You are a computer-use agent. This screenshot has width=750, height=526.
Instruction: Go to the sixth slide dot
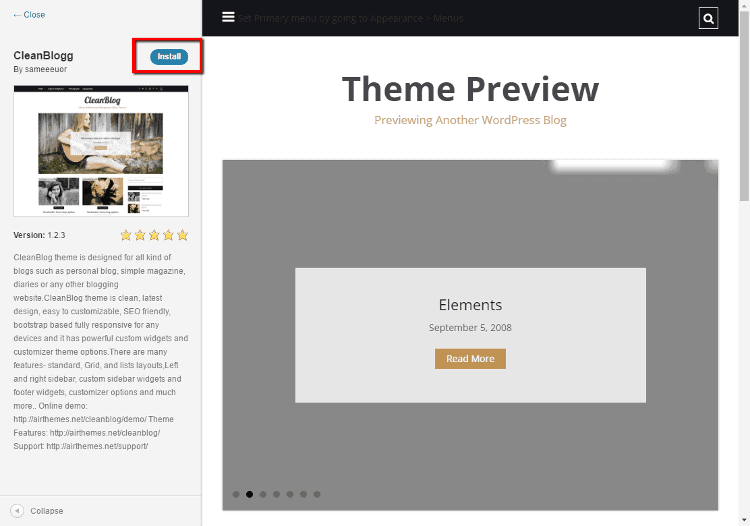(x=303, y=494)
